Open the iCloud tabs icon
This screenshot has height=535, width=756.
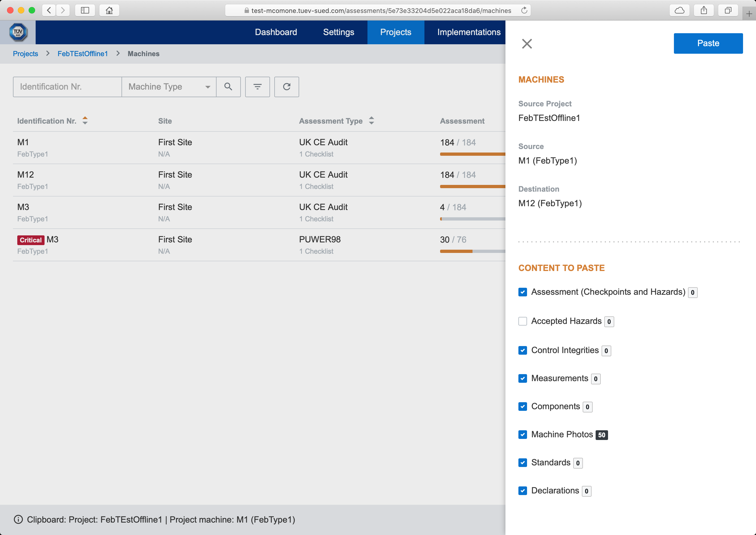(679, 10)
